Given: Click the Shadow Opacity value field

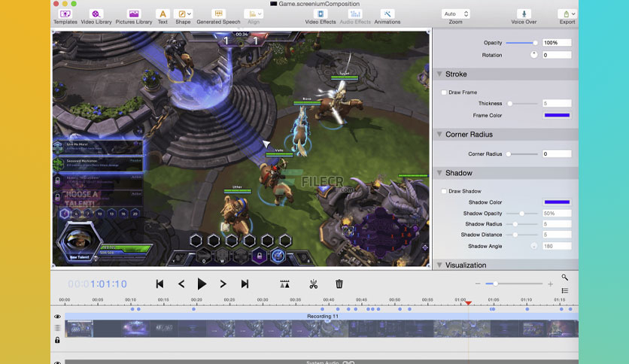Looking at the screenshot, I should (x=557, y=214).
